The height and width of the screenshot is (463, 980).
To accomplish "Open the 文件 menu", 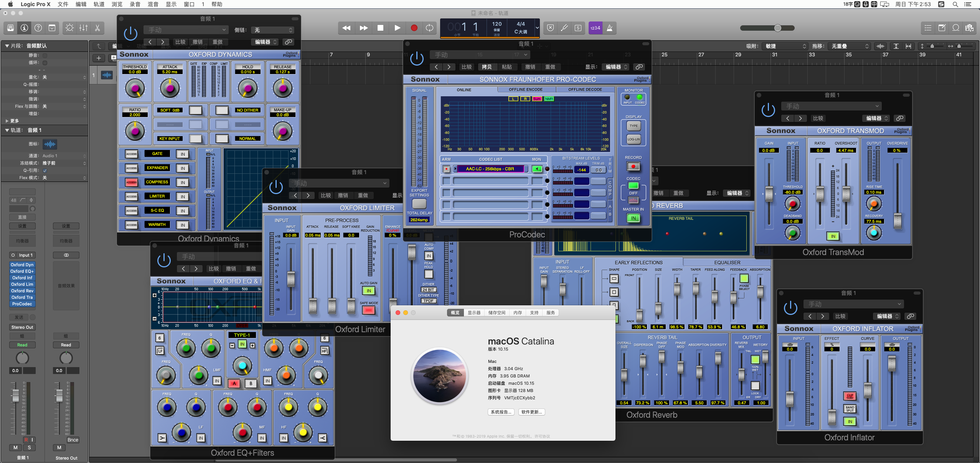I will pos(63,4).
